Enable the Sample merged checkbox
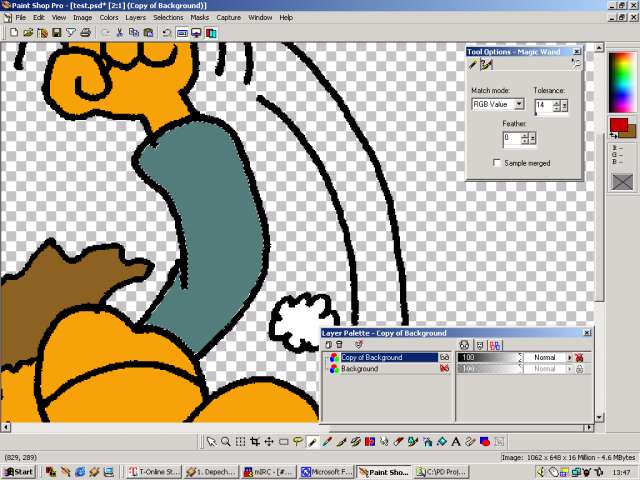The image size is (640, 480). point(497,163)
